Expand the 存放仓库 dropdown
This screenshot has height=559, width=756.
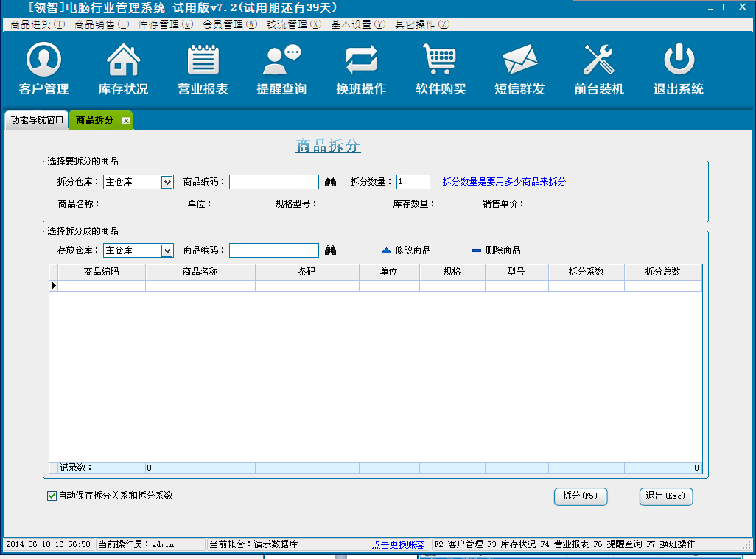click(167, 250)
